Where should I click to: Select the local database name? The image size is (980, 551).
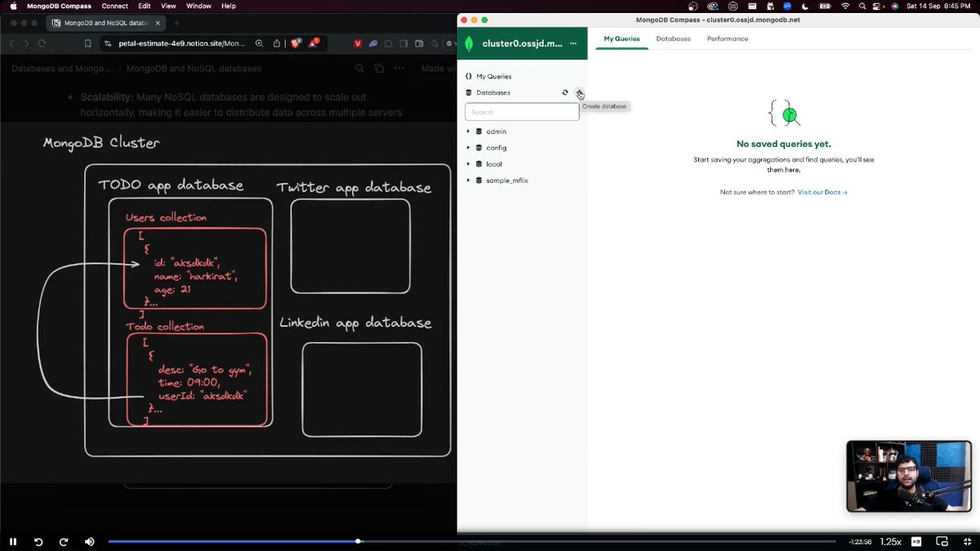(x=494, y=164)
